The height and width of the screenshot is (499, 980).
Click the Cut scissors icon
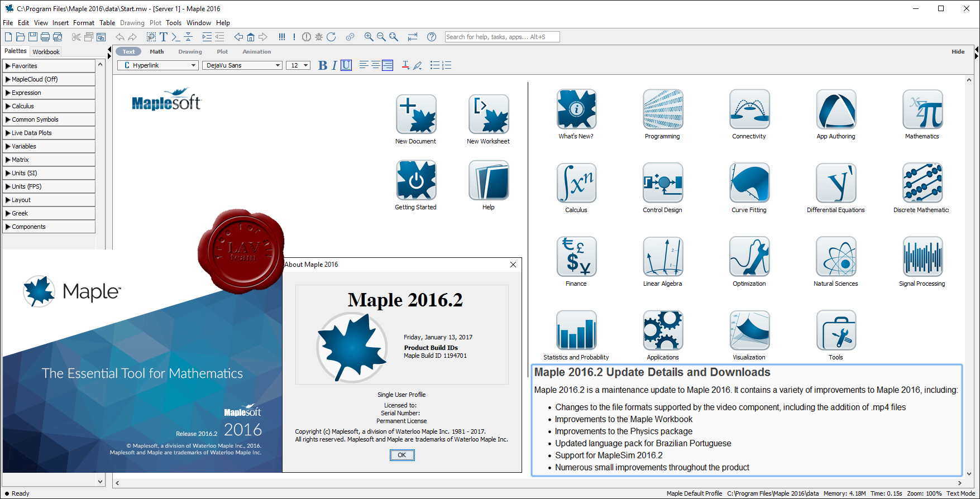(x=77, y=37)
